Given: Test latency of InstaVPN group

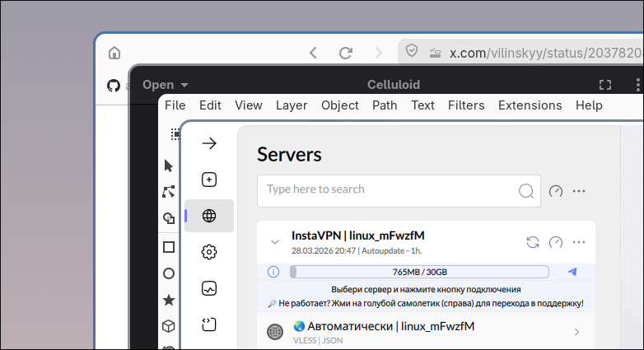Looking at the screenshot, I should point(556,242).
